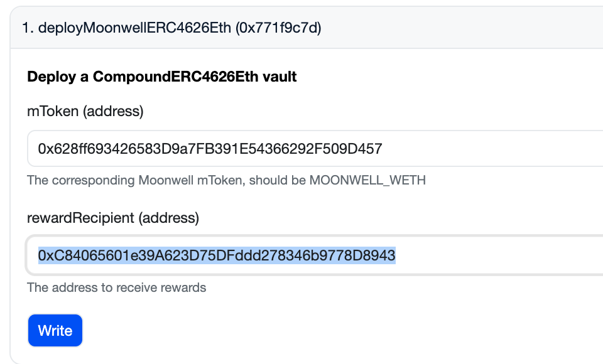Select the Deploy a CompoundERC4626Eth vault heading
The height and width of the screenshot is (364, 603).
pyautogui.click(x=162, y=77)
